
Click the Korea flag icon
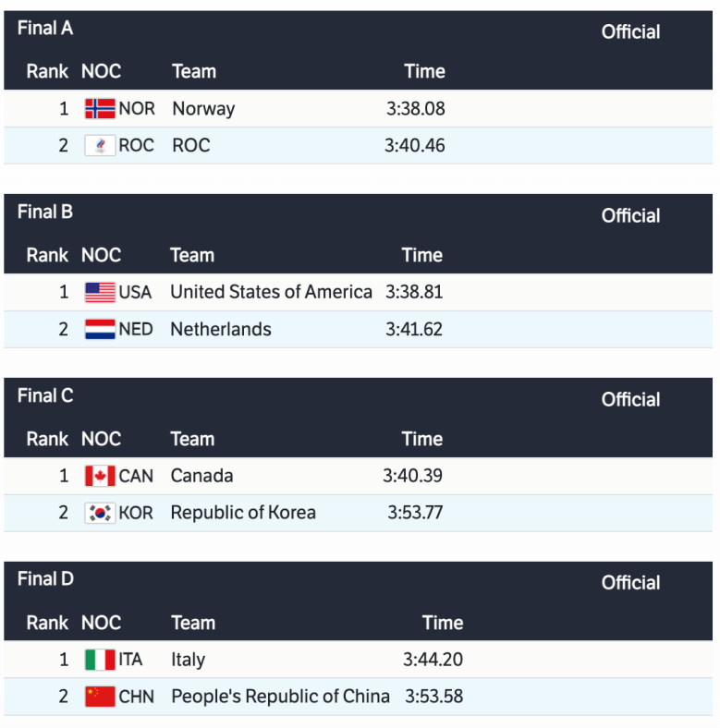coord(100,513)
